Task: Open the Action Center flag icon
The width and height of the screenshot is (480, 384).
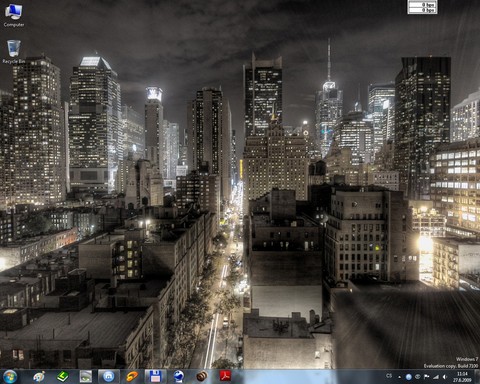Action: 426,377
